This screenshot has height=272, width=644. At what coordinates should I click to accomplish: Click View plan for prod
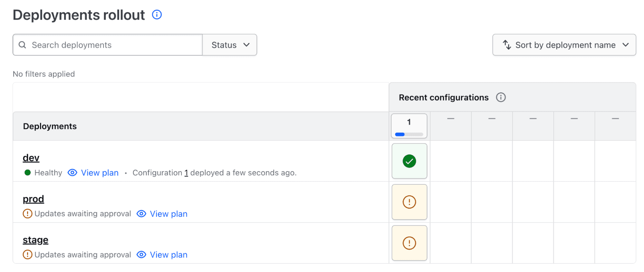pos(168,214)
